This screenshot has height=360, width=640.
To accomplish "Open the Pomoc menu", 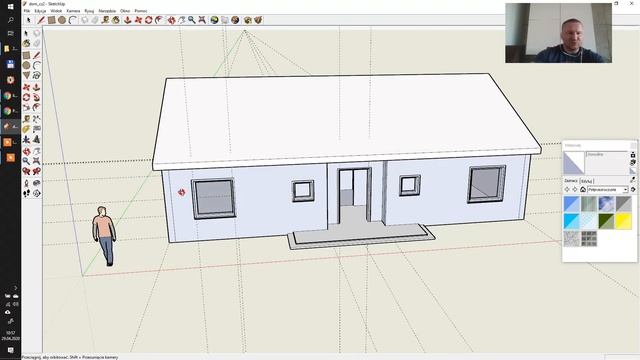I will [x=141, y=11].
